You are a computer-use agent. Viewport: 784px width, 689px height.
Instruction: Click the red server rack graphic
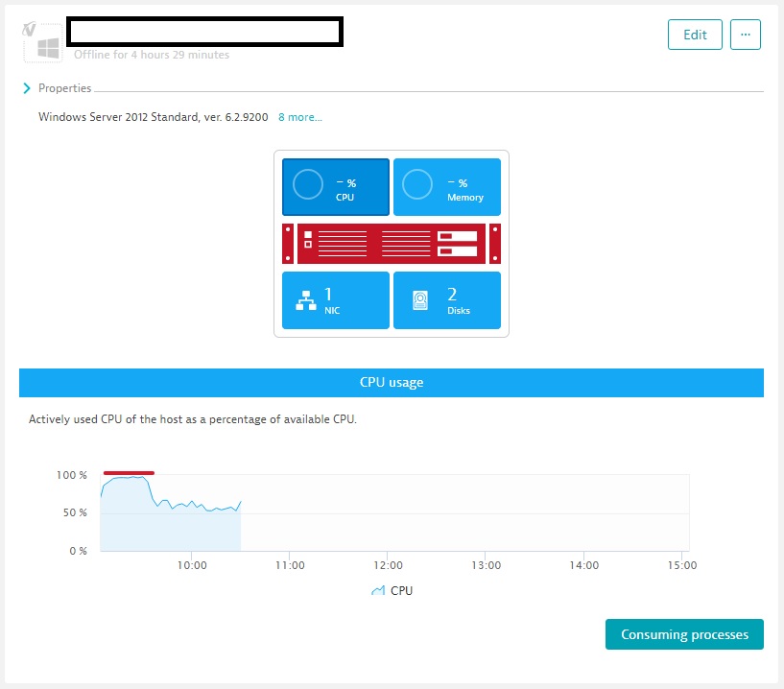392,244
